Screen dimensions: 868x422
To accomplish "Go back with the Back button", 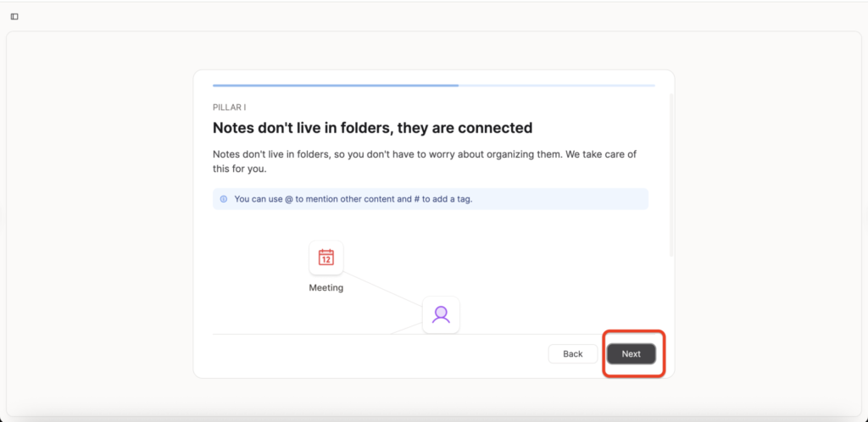I will coord(572,353).
